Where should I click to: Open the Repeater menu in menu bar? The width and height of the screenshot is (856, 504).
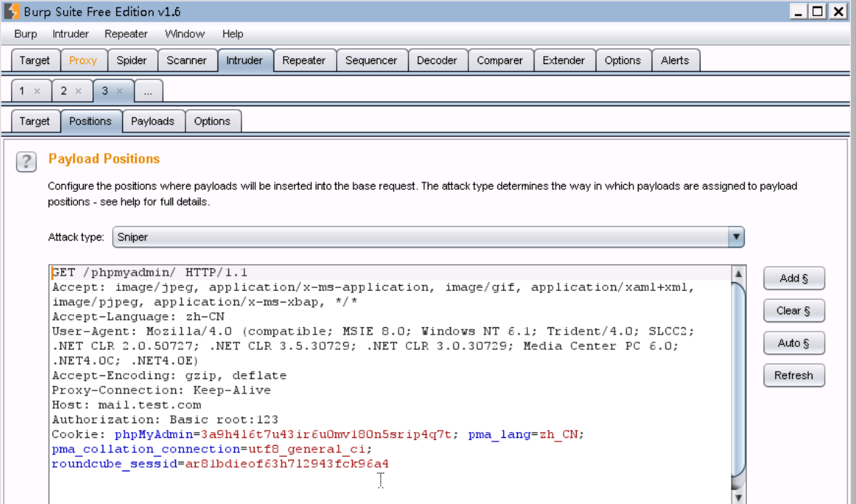126,34
